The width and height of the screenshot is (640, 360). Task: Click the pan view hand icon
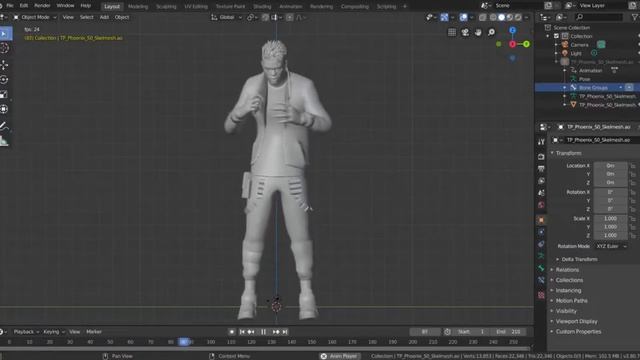pos(478,32)
